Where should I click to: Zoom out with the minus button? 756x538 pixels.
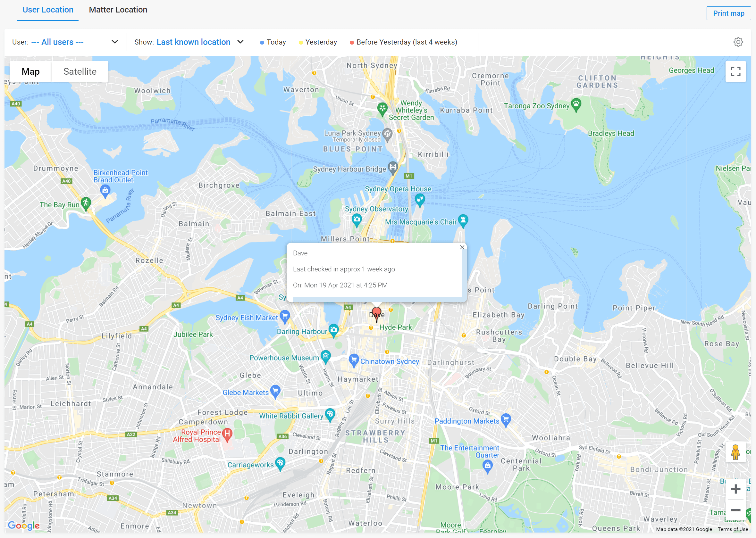click(735, 510)
